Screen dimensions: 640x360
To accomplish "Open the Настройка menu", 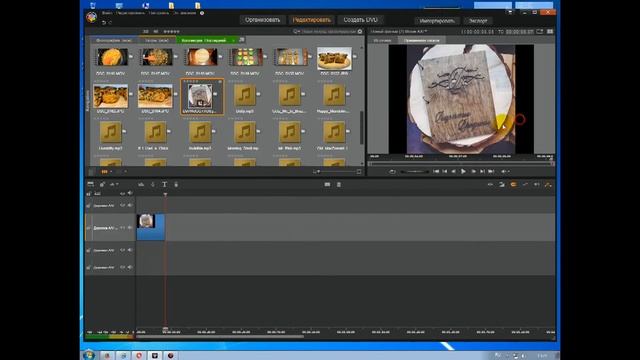I will point(158,13).
